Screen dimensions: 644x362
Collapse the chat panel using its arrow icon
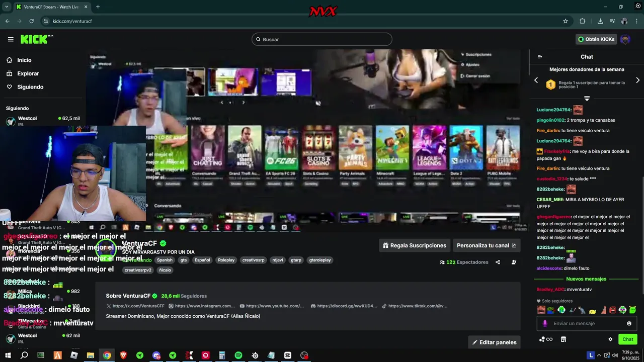pyautogui.click(x=540, y=57)
